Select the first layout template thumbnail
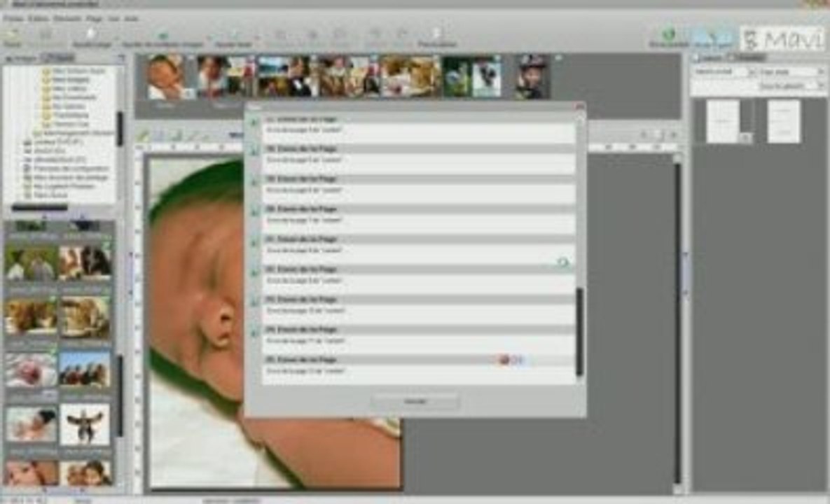The width and height of the screenshot is (830, 504). click(723, 122)
